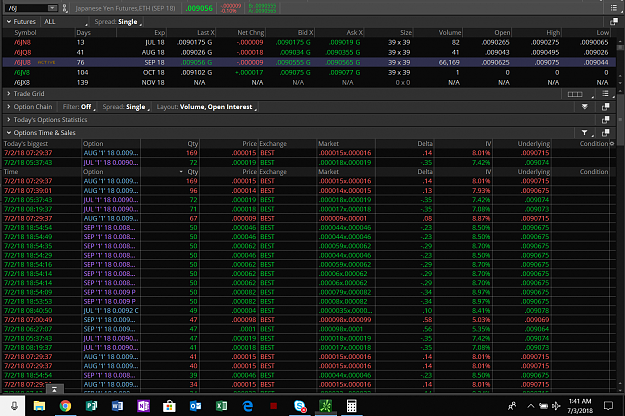The height and width of the screenshot is (416, 625).
Task: Click the Option Chain double-chevron icon
Action: pos(585,107)
